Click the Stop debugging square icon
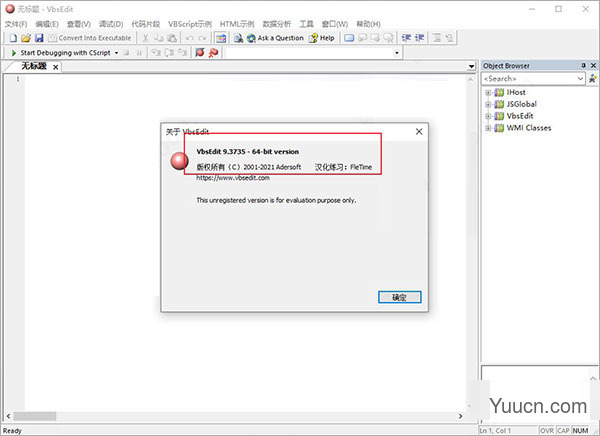600x436 pixels. (126, 53)
